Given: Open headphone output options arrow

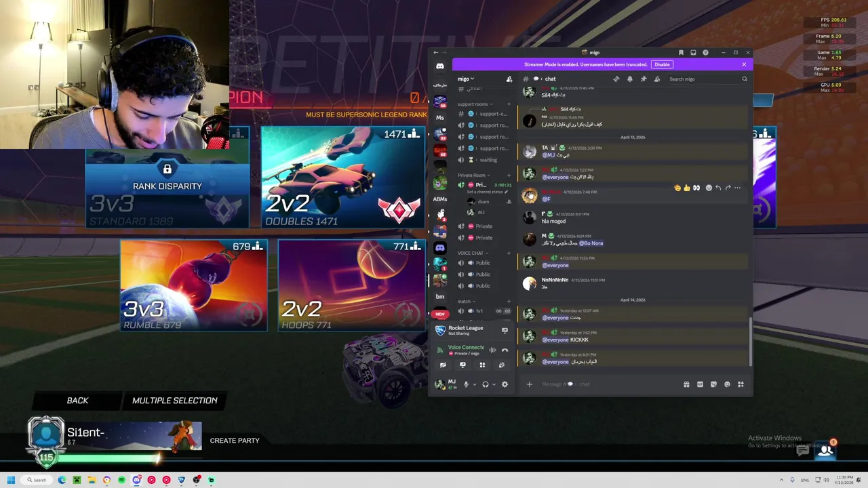Looking at the screenshot, I should click(494, 385).
